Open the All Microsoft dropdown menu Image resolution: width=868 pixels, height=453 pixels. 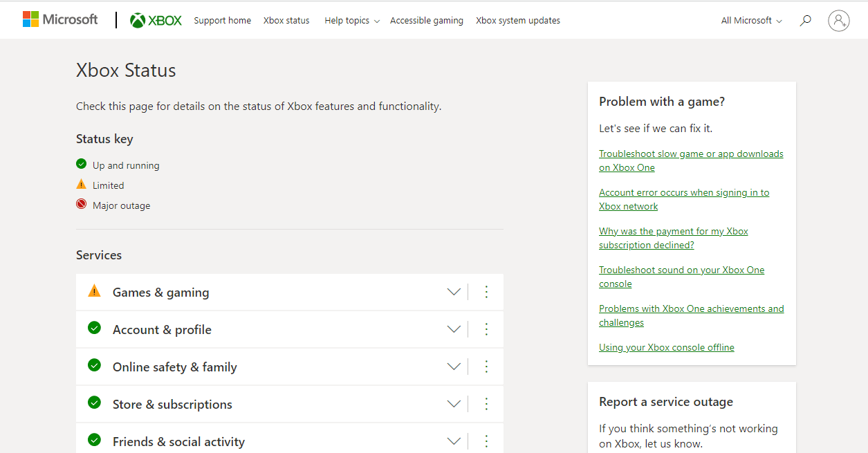tap(751, 21)
